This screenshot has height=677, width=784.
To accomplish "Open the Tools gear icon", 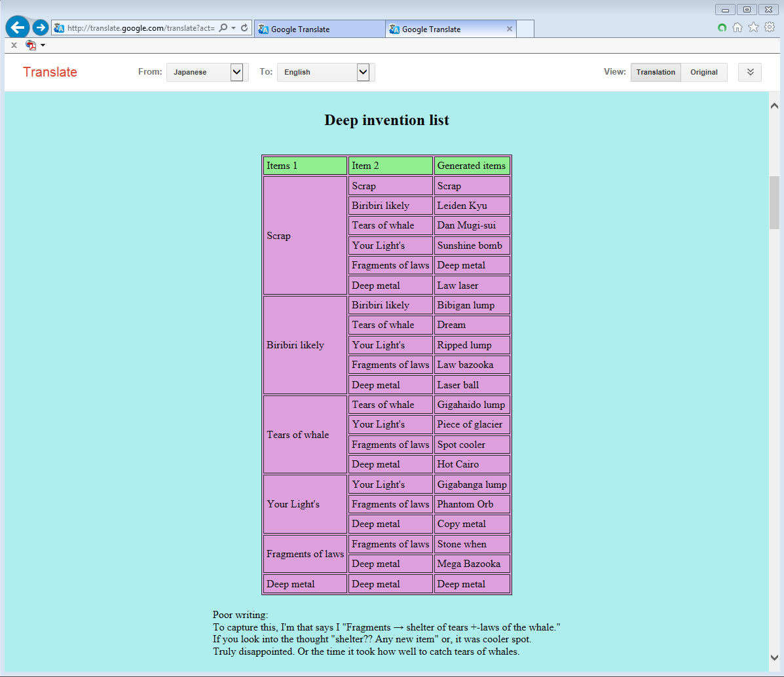I will 770,27.
